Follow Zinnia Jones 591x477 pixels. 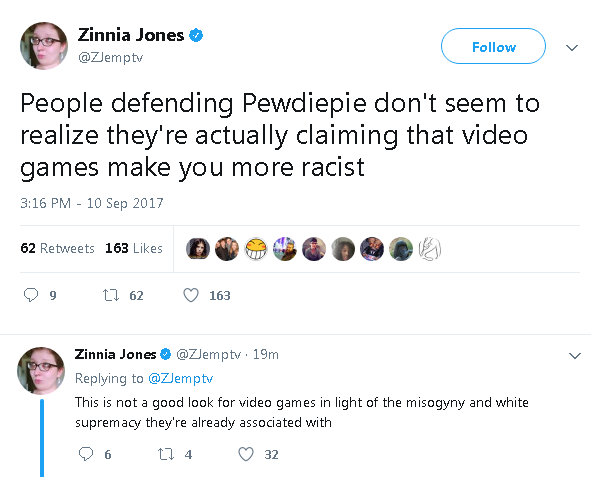point(493,46)
